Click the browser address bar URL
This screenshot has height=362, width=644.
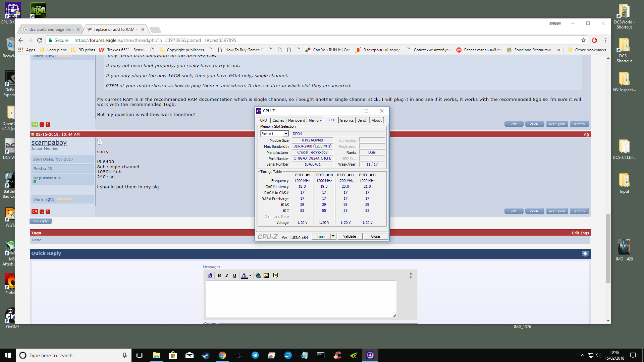(155, 40)
